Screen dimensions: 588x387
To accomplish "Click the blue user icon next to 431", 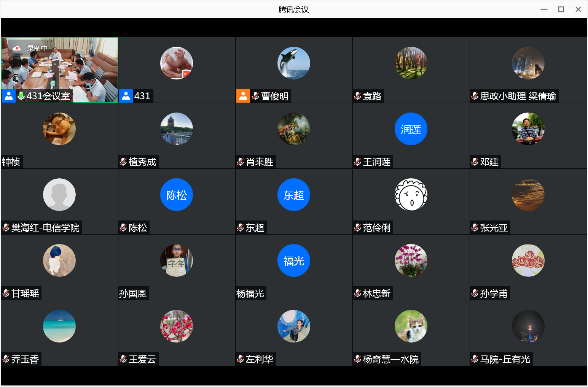I will pos(126,96).
